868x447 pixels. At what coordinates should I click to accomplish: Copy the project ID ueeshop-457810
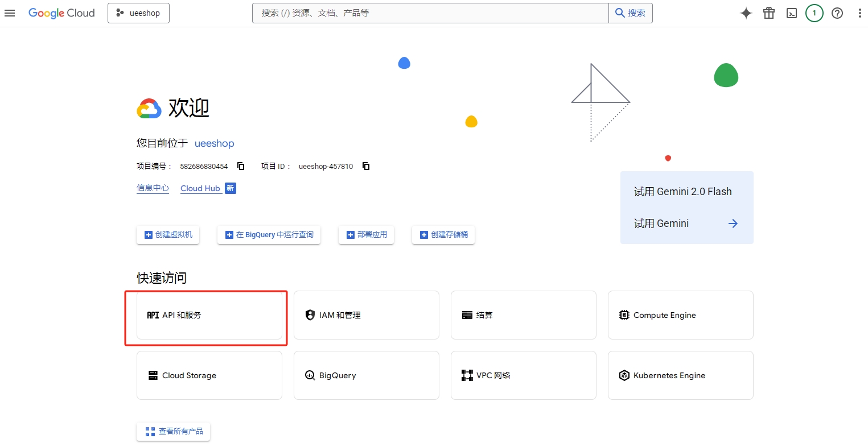click(x=366, y=166)
